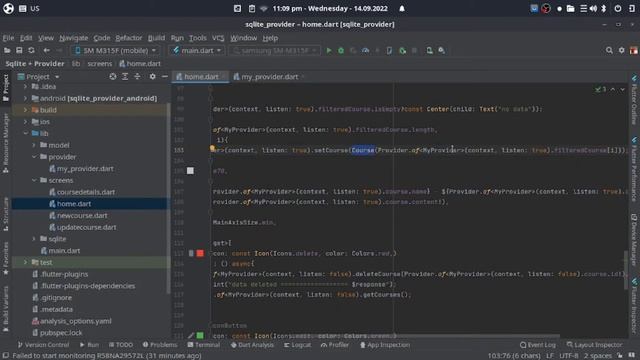Toggle the Build Variants side panel
The height and width of the screenshot is (360, 640).
6,309
